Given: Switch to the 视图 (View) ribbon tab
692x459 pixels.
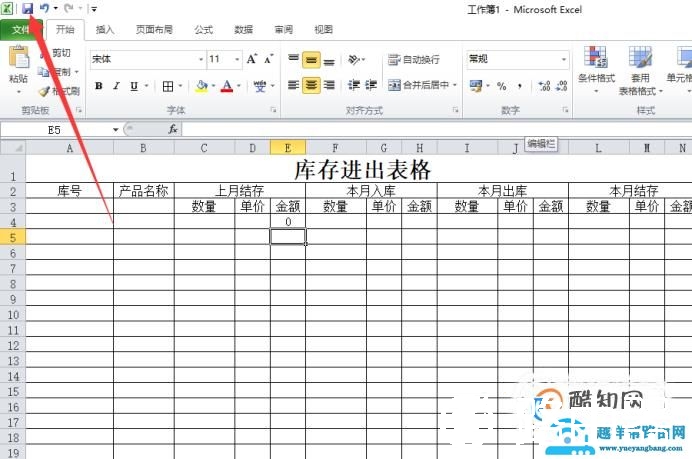Looking at the screenshot, I should (323, 30).
